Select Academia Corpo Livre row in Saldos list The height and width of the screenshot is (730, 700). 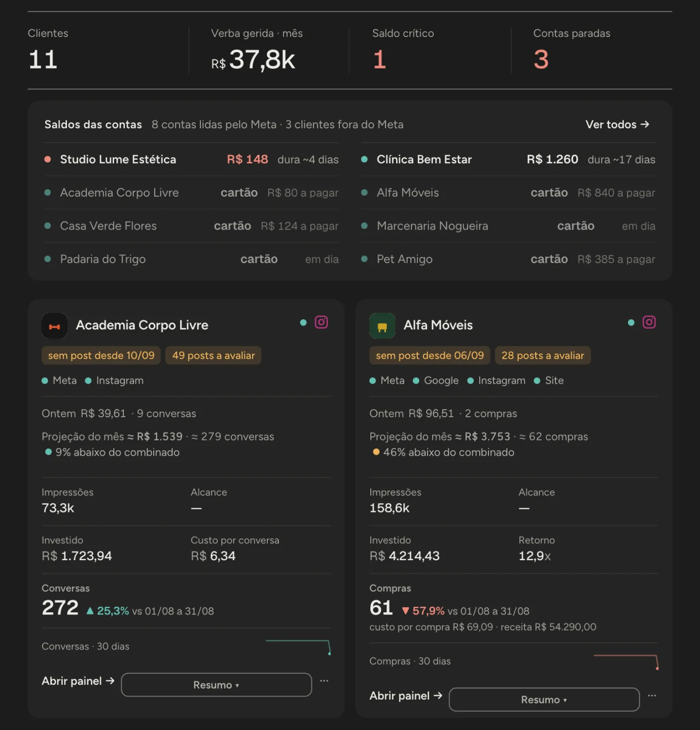pos(191,193)
